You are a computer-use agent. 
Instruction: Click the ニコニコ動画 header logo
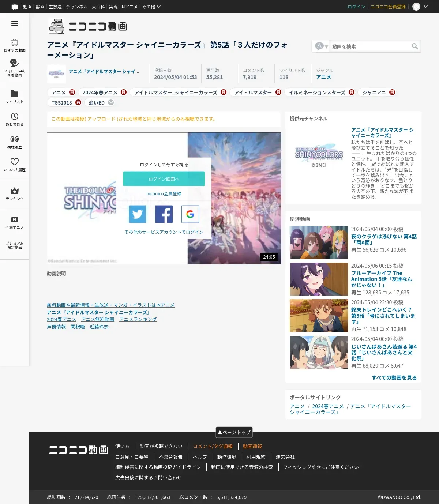[x=88, y=26]
